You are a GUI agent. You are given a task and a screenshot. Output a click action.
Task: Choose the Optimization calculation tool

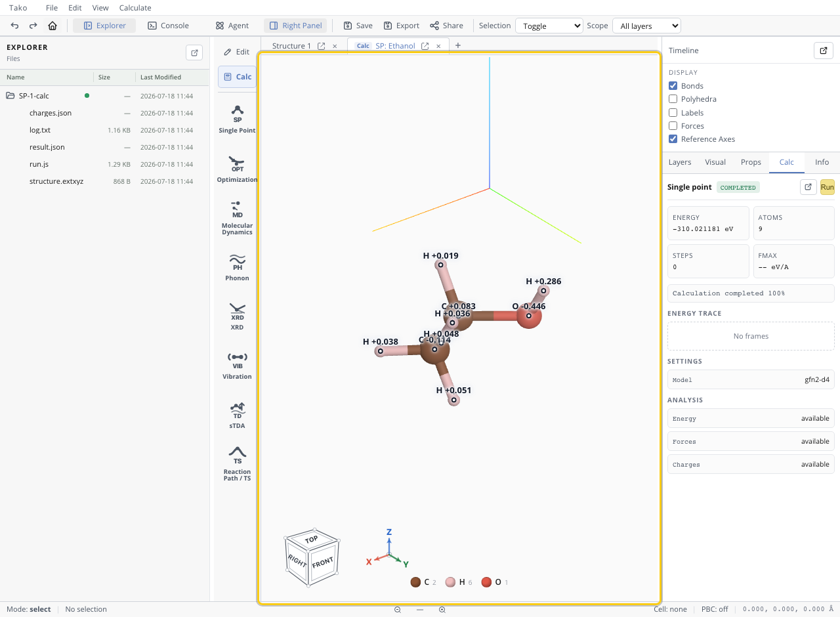click(237, 169)
